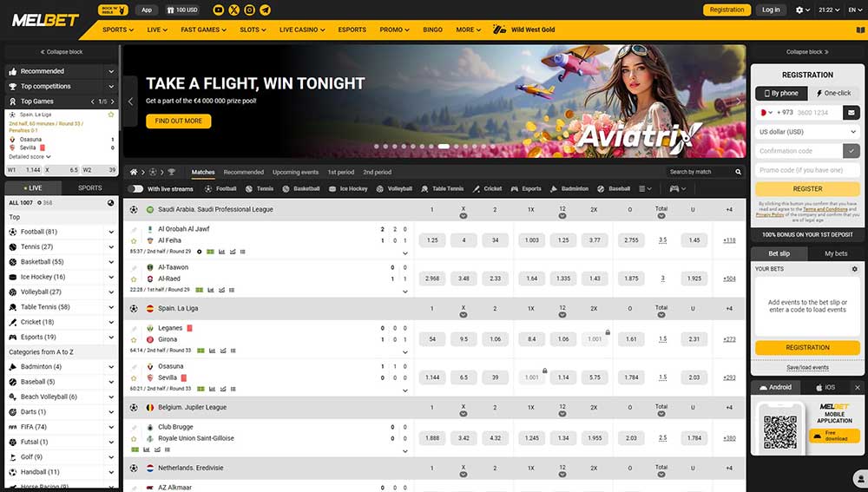868x492 pixels.
Task: Select the first banner carousel dot
Action: point(377,147)
